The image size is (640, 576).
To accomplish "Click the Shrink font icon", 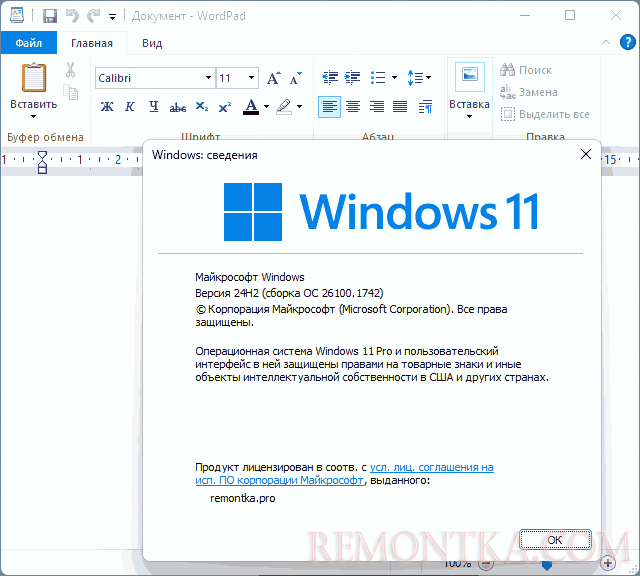I will [296, 78].
